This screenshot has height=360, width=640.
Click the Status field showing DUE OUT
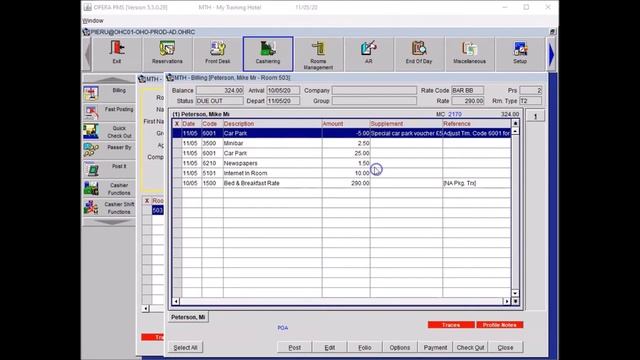coord(220,101)
